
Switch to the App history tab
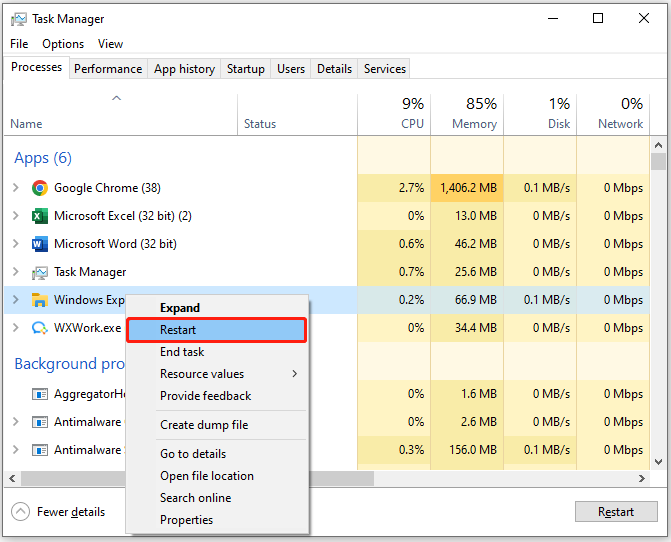[x=184, y=69]
